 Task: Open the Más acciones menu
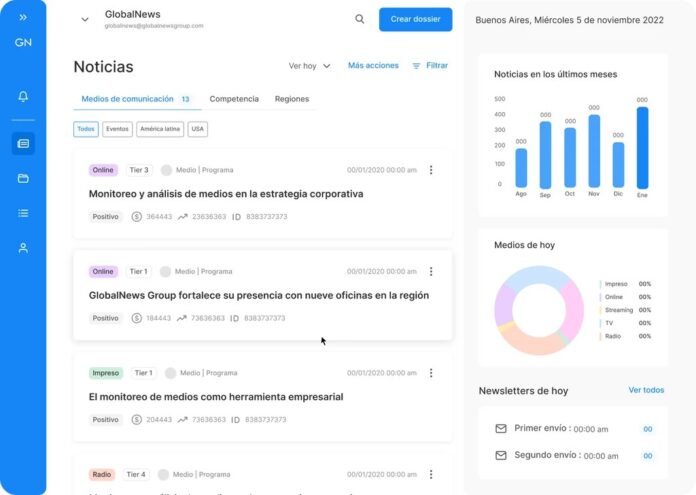click(373, 66)
